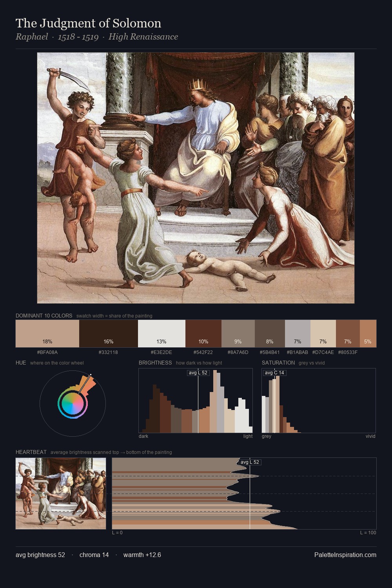The height and width of the screenshot is (588, 392).
Task: Select the #80533F 7% swatch
Action: [348, 334]
